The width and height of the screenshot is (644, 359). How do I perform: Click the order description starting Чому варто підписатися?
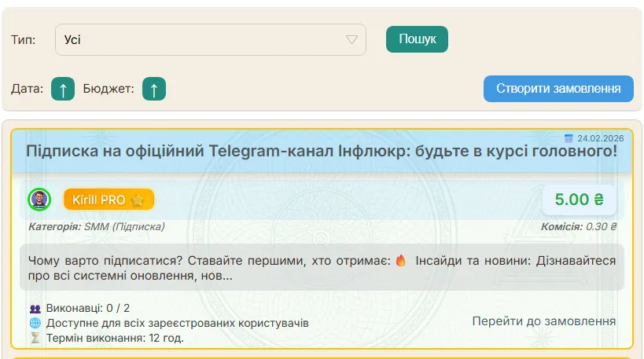[x=322, y=268]
